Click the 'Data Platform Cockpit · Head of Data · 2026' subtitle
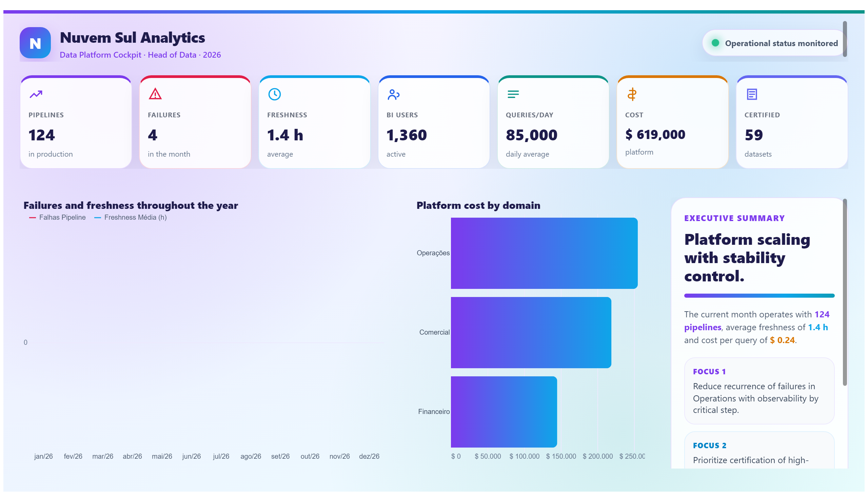 pyautogui.click(x=140, y=55)
